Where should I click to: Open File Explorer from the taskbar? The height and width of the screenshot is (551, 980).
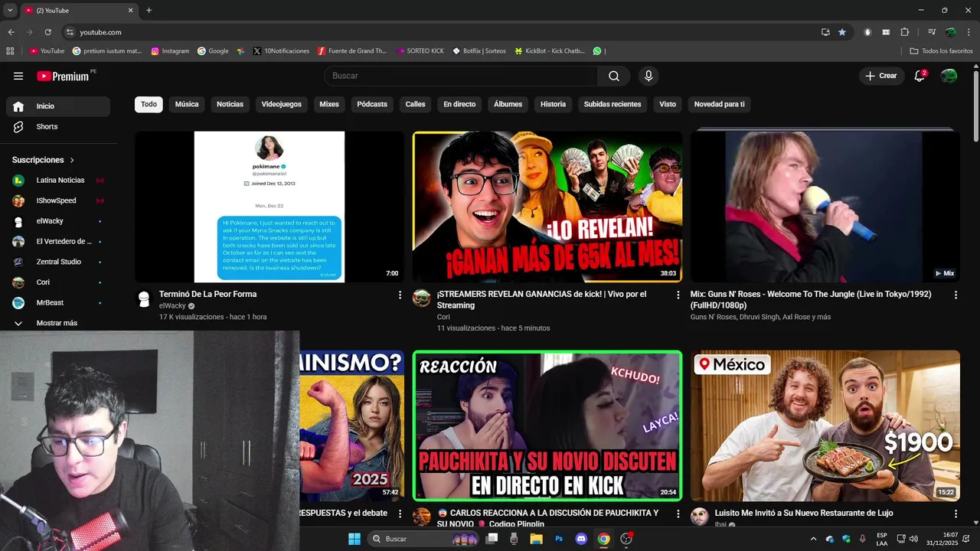coord(537,539)
